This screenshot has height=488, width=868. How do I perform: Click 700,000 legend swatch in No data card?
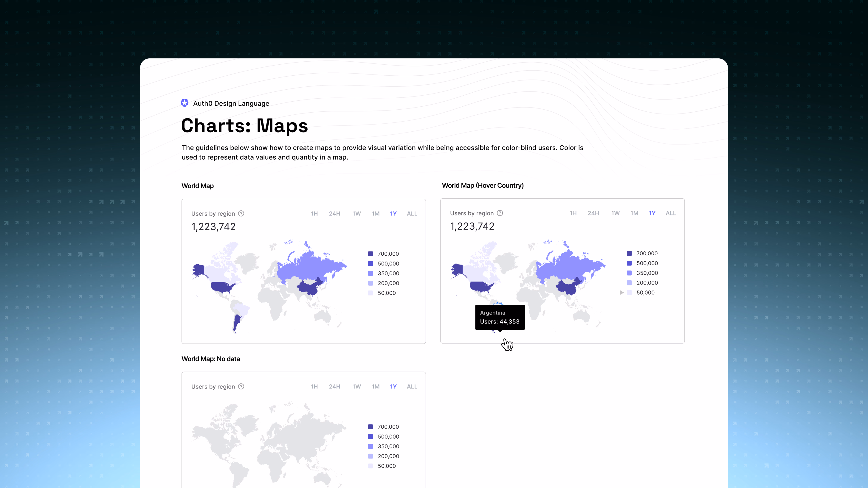(370, 427)
